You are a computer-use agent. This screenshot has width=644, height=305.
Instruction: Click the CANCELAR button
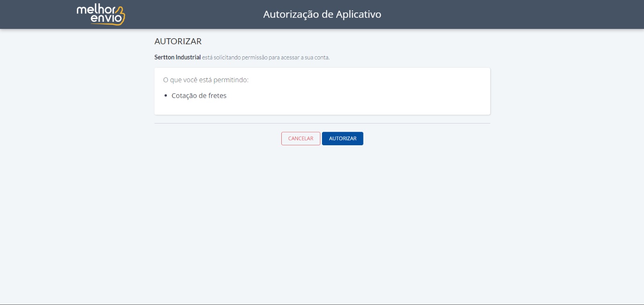click(x=301, y=138)
